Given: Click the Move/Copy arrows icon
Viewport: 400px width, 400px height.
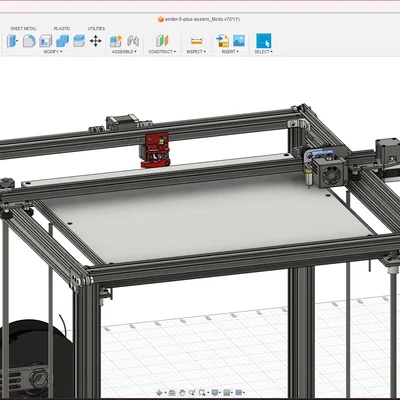Looking at the screenshot, I should [96, 41].
